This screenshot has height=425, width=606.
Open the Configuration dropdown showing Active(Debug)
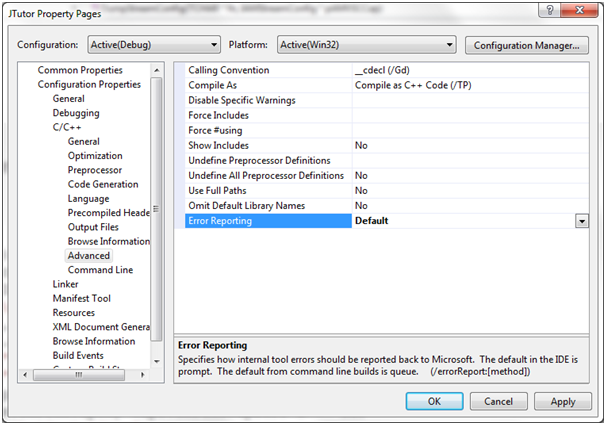pos(154,45)
